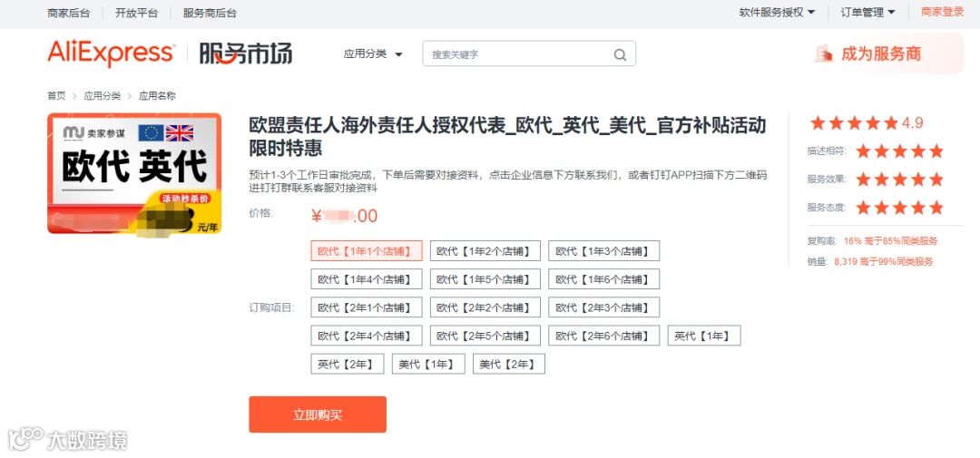
Task: Open 服务商后台 in top bar
Action: tap(210, 13)
